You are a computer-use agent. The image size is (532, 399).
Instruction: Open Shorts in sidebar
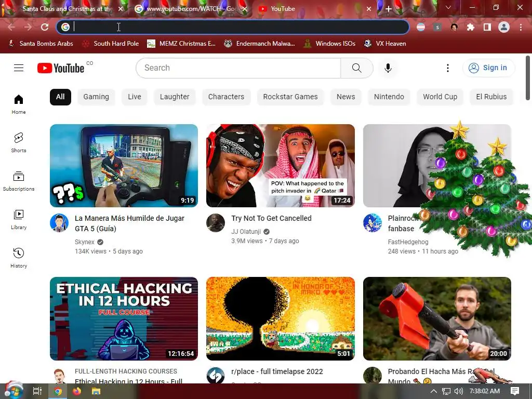click(x=19, y=143)
